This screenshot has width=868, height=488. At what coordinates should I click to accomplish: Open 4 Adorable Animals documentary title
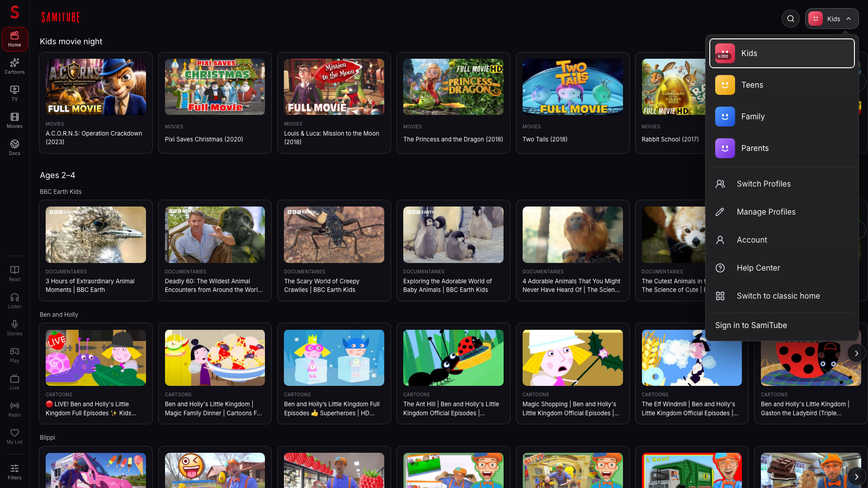(x=571, y=286)
